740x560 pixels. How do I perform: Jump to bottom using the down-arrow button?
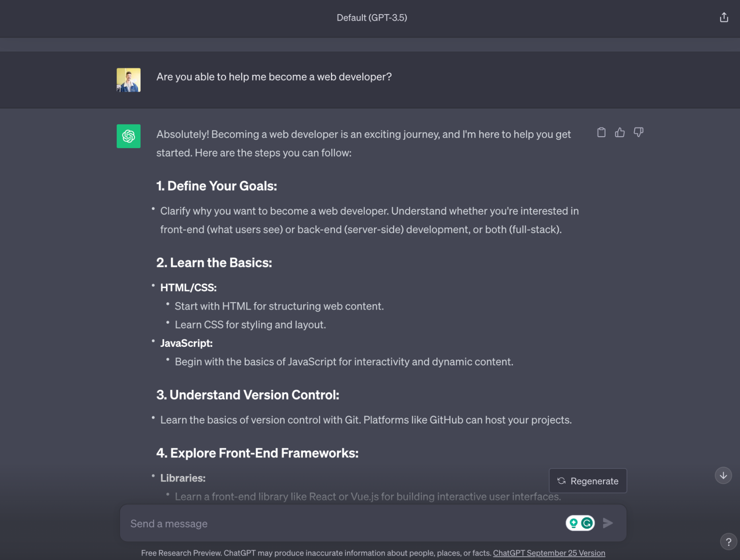723,476
